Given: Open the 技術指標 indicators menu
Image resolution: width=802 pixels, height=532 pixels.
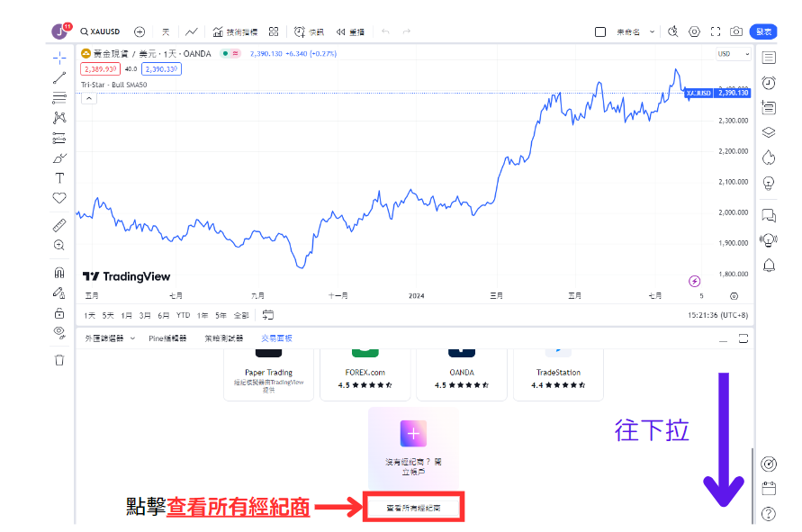Looking at the screenshot, I should [235, 32].
